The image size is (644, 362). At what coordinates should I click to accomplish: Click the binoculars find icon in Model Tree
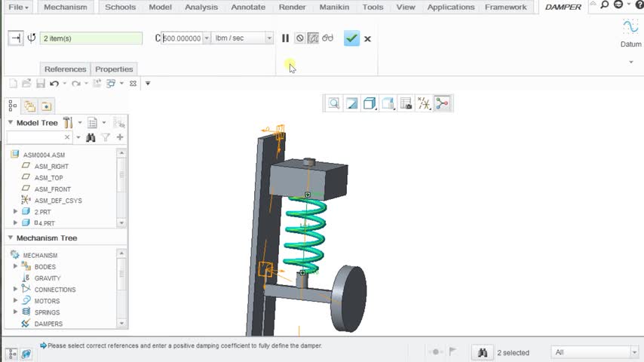click(90, 137)
